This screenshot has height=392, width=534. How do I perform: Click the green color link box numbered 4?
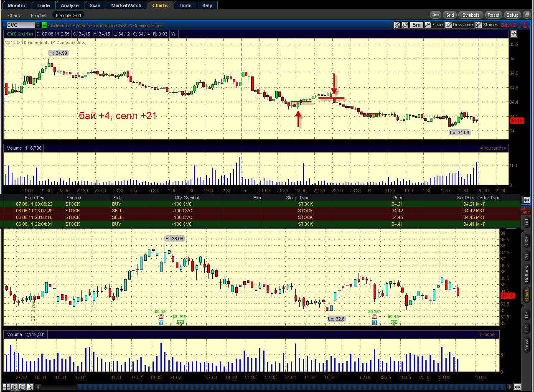click(x=44, y=25)
